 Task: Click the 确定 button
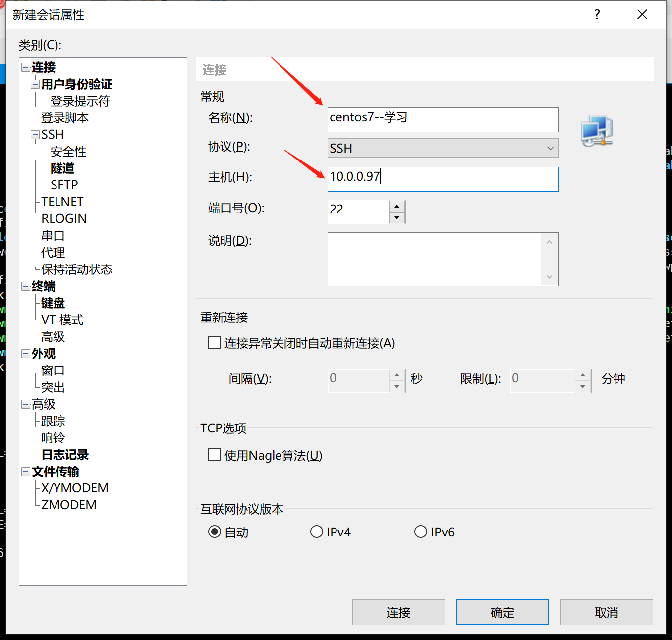click(x=502, y=612)
